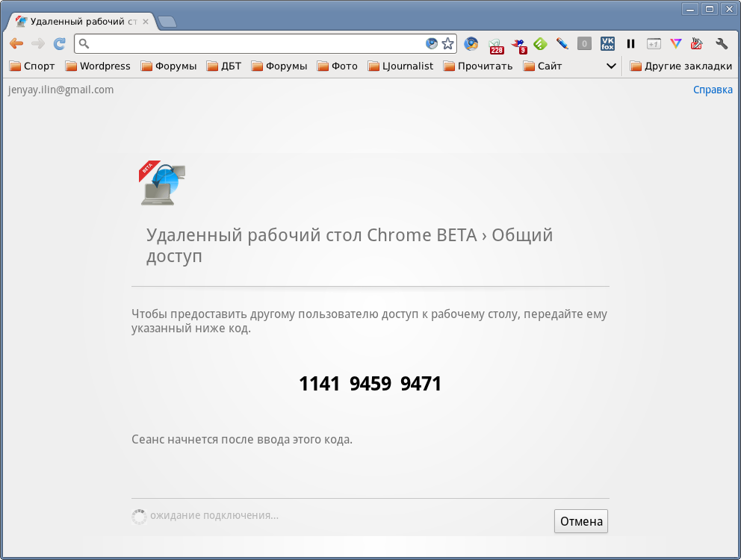Click the pause bars extension icon
This screenshot has width=741, height=560.
tap(630, 44)
